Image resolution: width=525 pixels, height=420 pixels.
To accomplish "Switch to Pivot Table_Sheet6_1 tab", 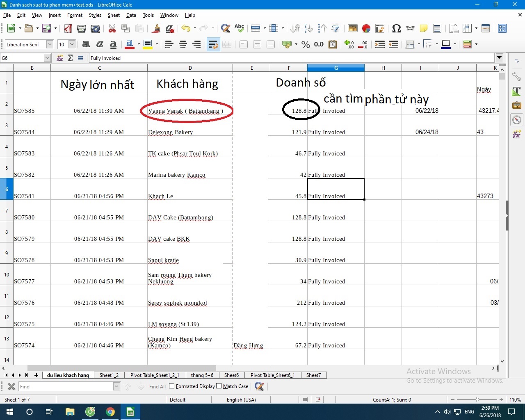I will click(272, 375).
